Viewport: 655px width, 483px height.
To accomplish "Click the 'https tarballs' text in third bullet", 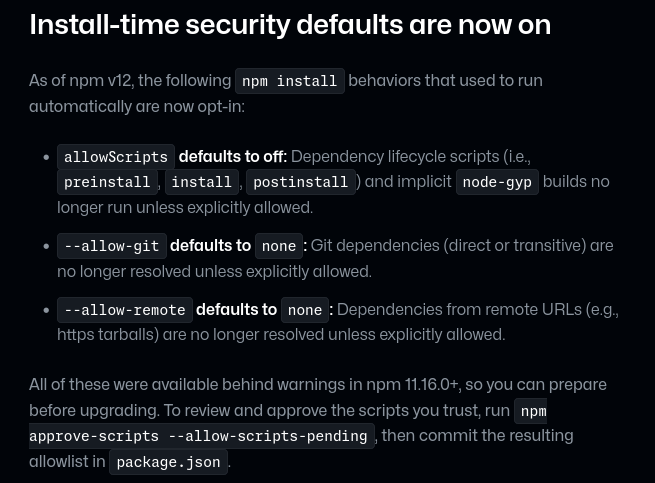I will click(x=106, y=335).
